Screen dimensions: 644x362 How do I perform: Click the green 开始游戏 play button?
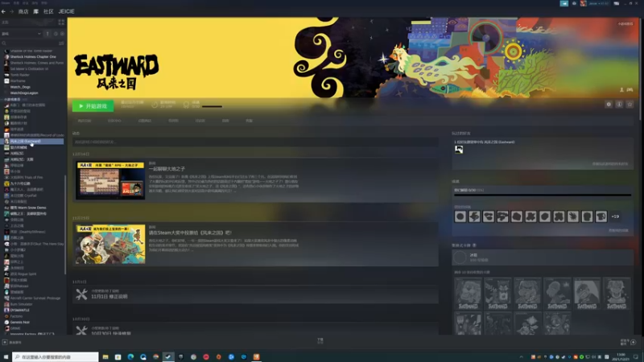pyautogui.click(x=93, y=106)
